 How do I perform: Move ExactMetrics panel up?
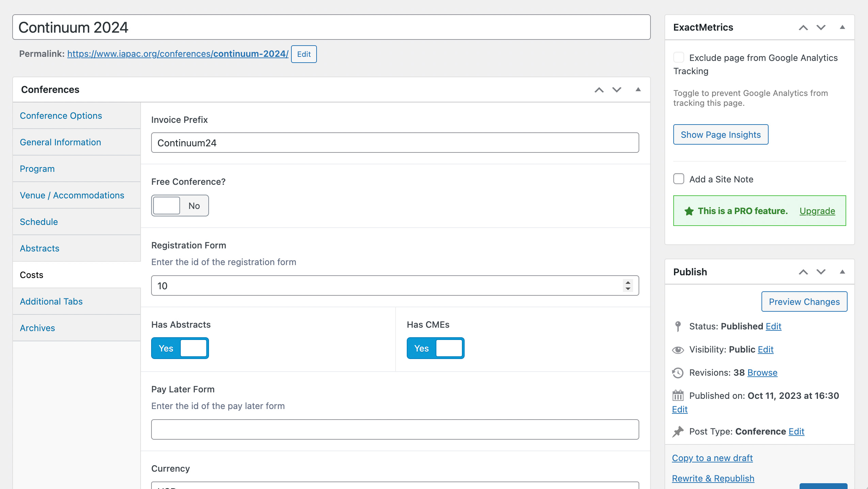pyautogui.click(x=803, y=28)
